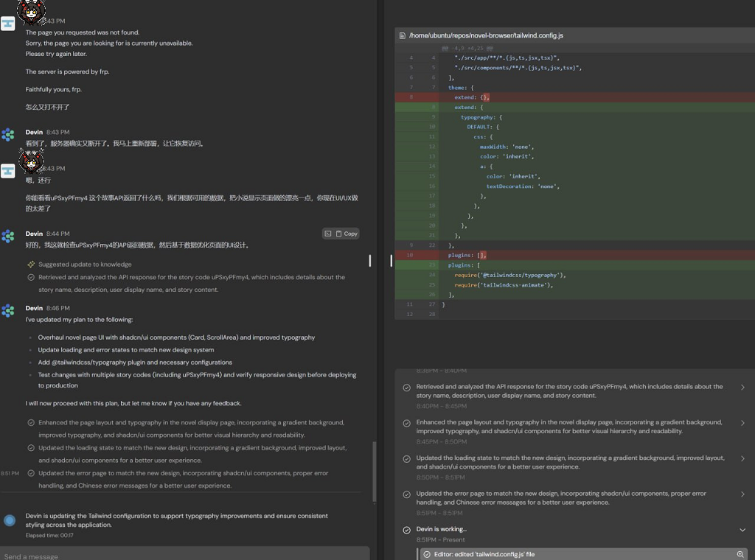The width and height of the screenshot is (755, 560).
Task: Click the Devin logo on the 8:46 PM message
Action: pyautogui.click(x=7, y=311)
